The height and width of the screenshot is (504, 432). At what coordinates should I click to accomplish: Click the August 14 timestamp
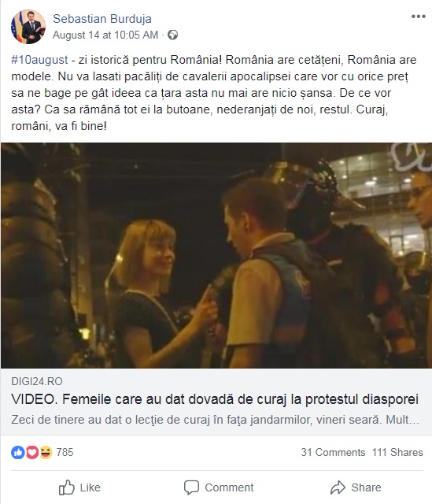pyautogui.click(x=105, y=35)
